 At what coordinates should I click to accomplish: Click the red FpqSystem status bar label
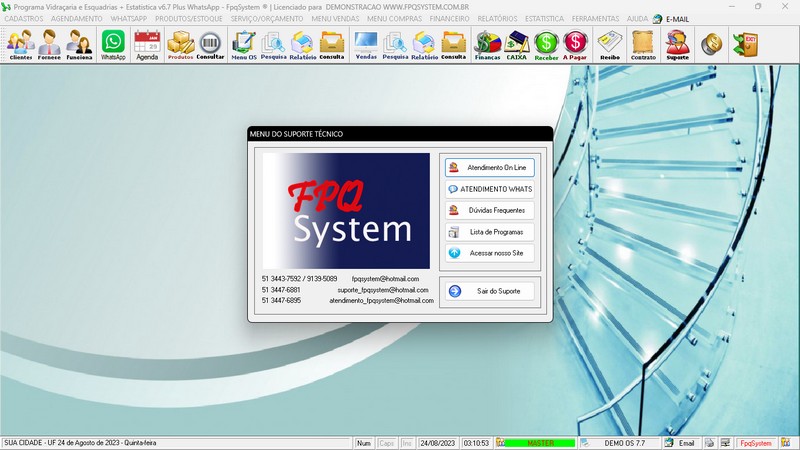click(x=756, y=443)
